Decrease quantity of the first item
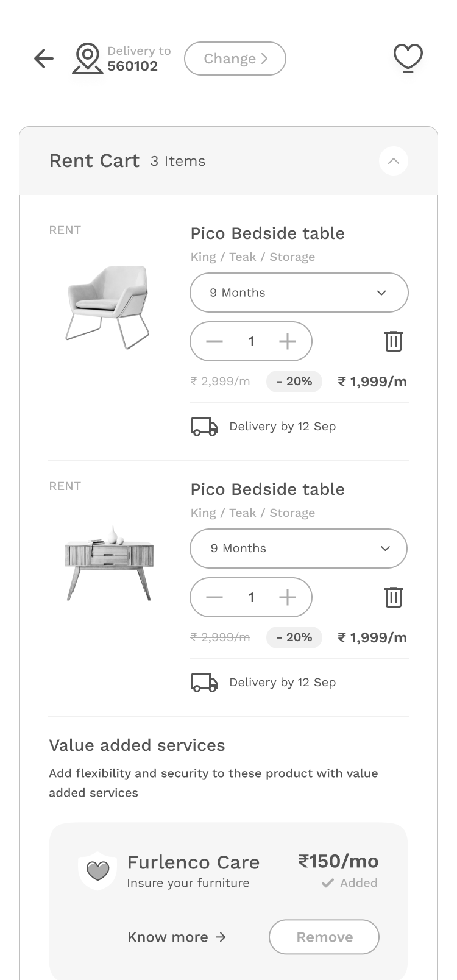The height and width of the screenshot is (980, 457). pos(214,341)
